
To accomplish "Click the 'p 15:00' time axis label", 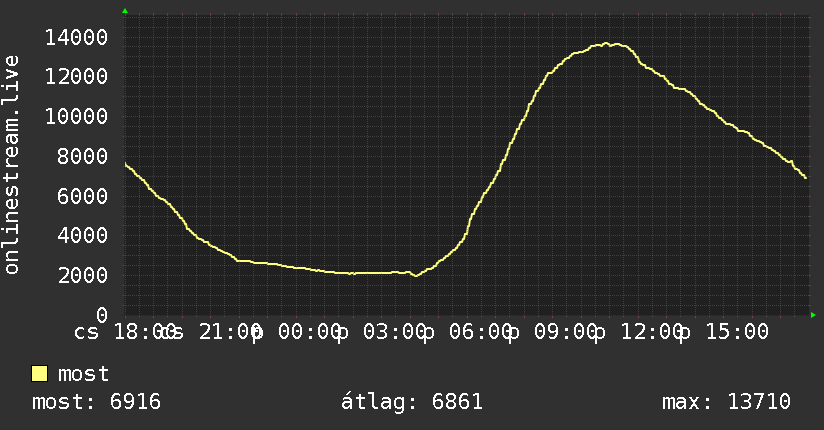I will [x=724, y=332].
